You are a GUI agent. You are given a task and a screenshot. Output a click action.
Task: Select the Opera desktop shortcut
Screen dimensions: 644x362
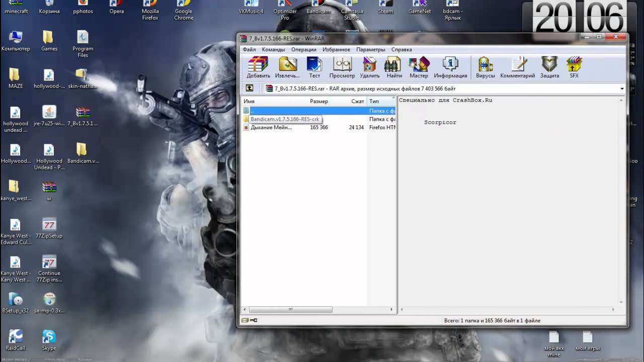coord(116,8)
